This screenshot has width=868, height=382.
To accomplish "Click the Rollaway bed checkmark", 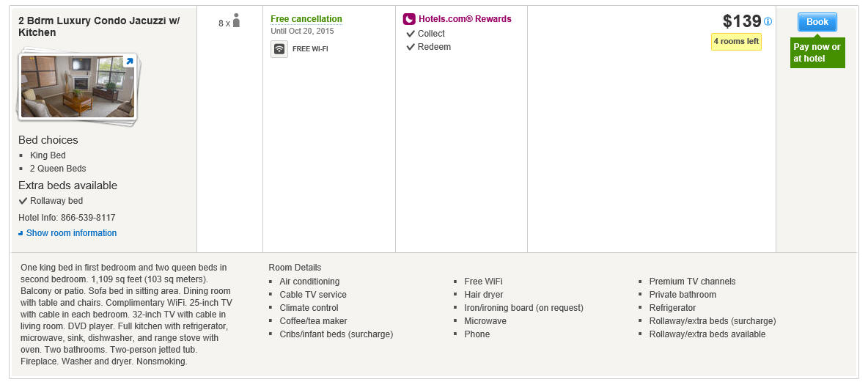I will (x=23, y=200).
